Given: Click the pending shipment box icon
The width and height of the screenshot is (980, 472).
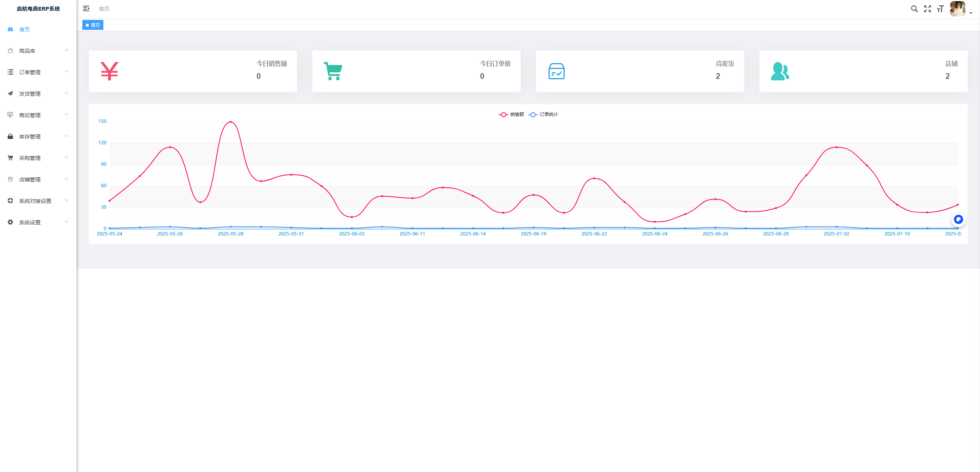Looking at the screenshot, I should click(556, 71).
